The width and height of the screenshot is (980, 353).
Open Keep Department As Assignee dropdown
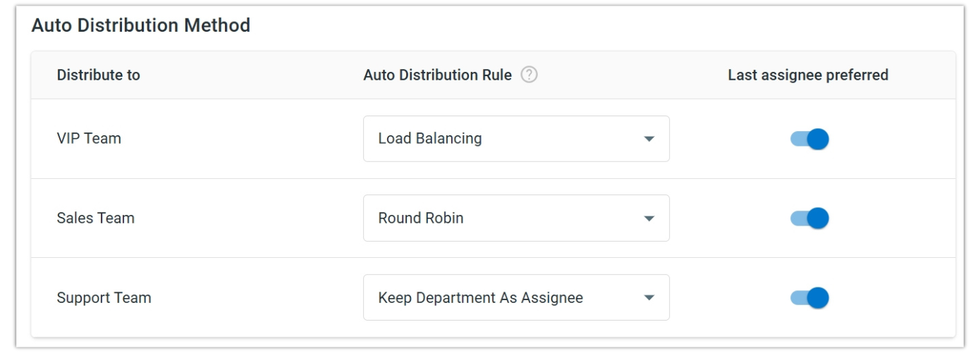[516, 297]
